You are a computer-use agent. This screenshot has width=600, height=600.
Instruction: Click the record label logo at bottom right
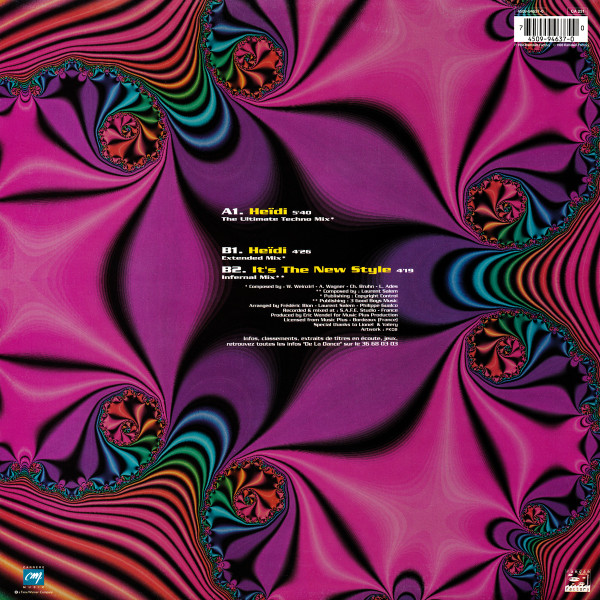pyautogui.click(x=576, y=579)
